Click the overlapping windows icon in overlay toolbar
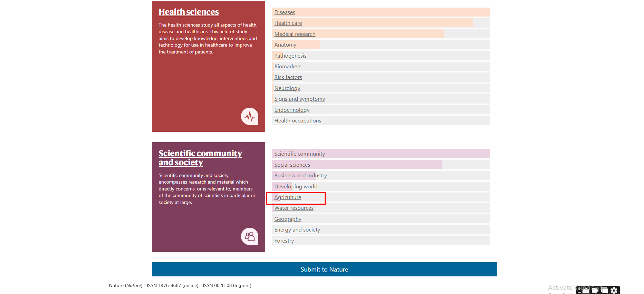Screen dimensions: 644x294 pyautogui.click(x=604, y=291)
